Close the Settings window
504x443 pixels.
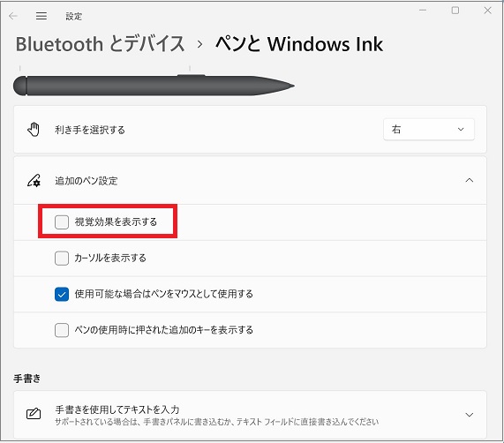pos(487,11)
